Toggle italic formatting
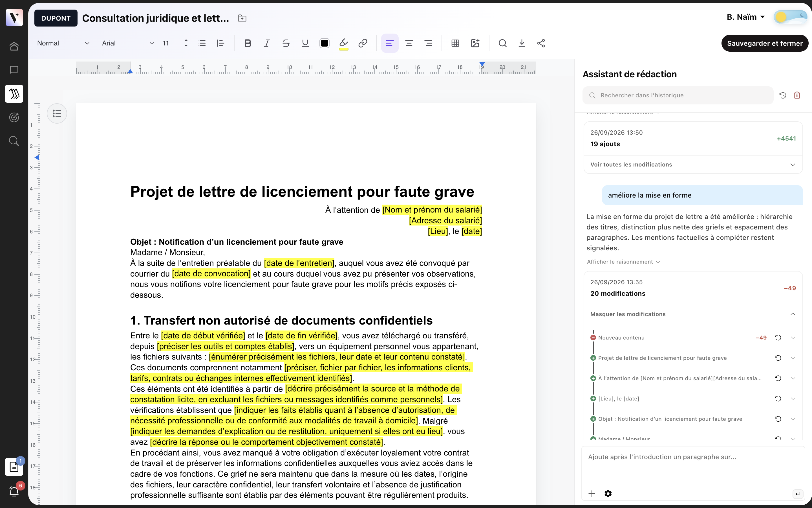Viewport: 812px width, 508px height. pos(267,43)
